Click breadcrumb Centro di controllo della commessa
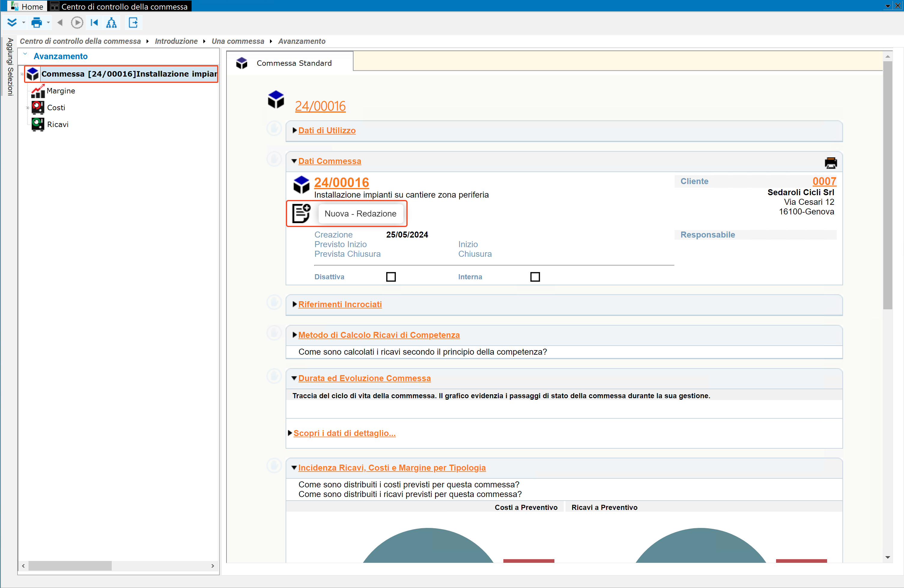The width and height of the screenshot is (904, 588). pyautogui.click(x=80, y=41)
